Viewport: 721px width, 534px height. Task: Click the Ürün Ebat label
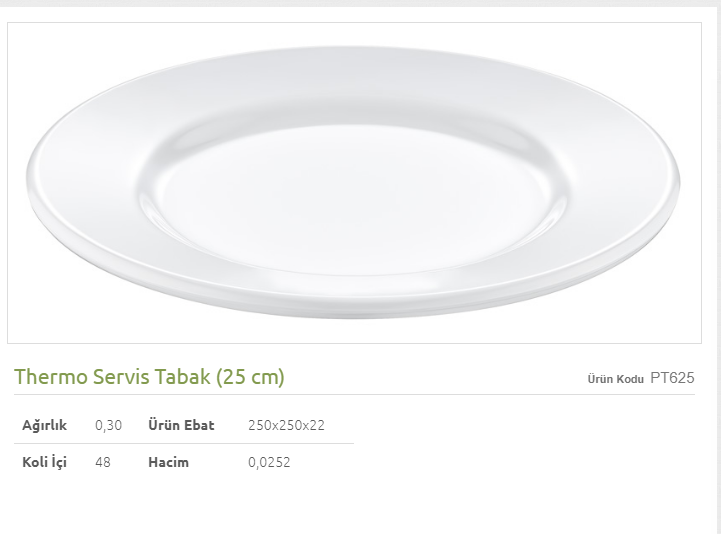click(181, 425)
